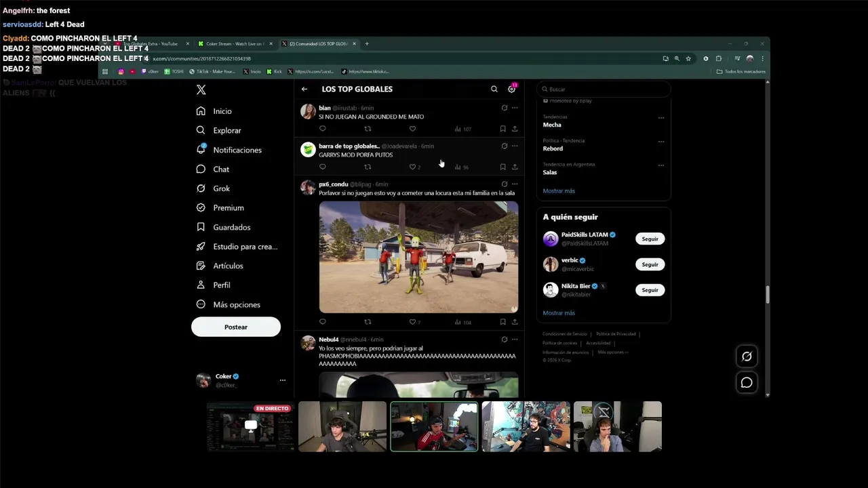Open Grok icon on the GARRYS MOD post

(504, 146)
